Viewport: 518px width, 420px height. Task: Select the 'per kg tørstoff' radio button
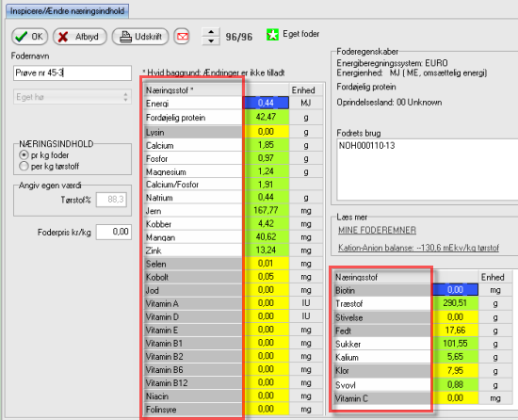[x=24, y=166]
